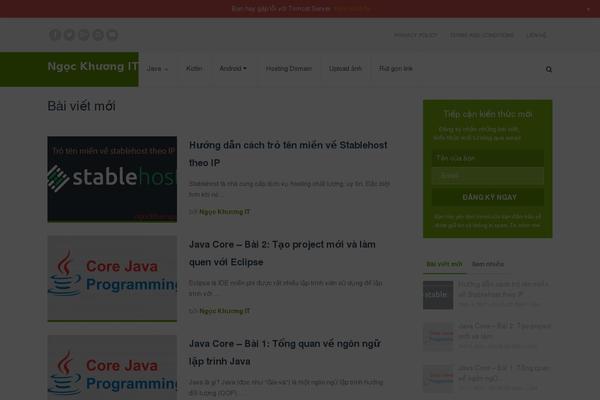Open the link in the red notification bar

[x=352, y=8]
